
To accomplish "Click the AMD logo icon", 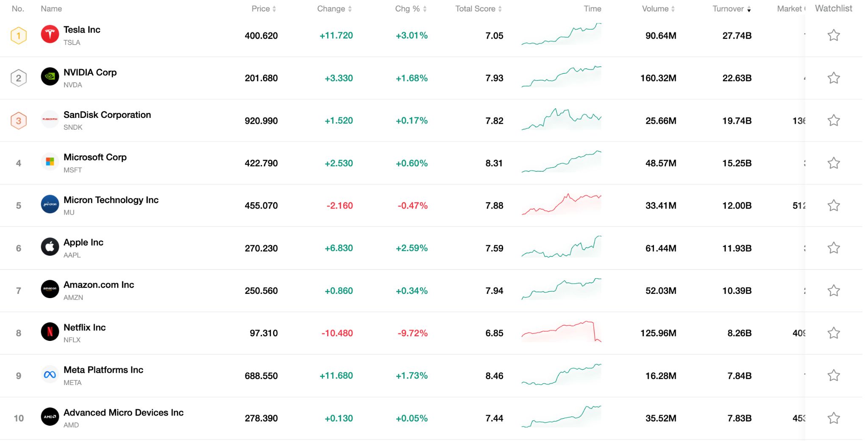I will tap(50, 417).
